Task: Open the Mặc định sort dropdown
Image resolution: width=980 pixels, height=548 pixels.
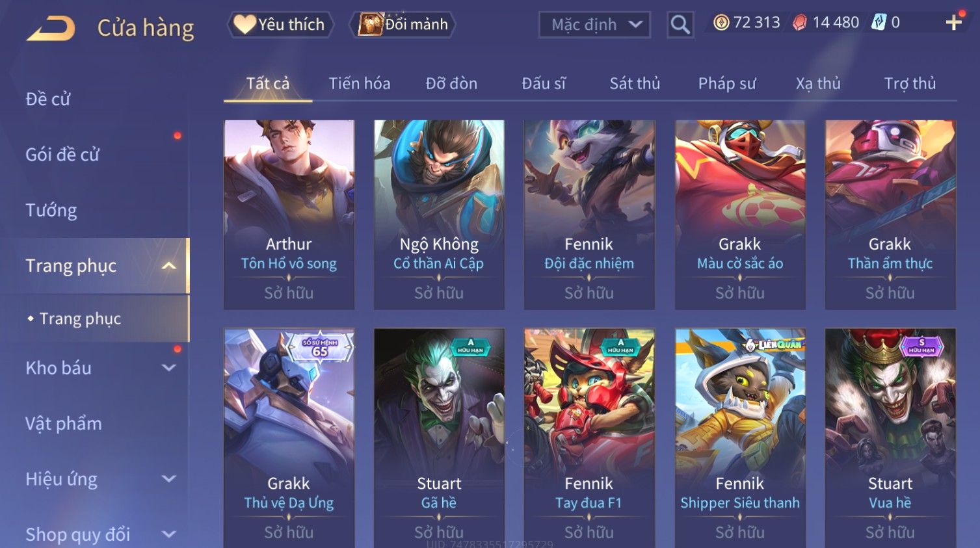Action: 594,25
